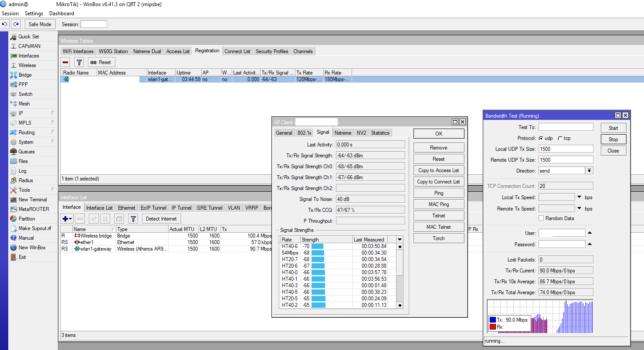
Task: Click the red minus remove icon in Wireless Tables
Action: coord(66,62)
